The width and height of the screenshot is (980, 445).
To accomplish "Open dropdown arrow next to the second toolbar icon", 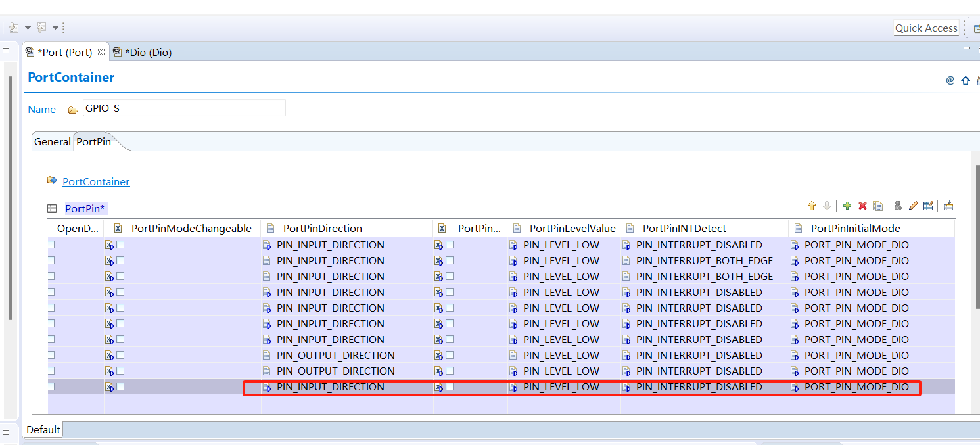I will click(55, 28).
